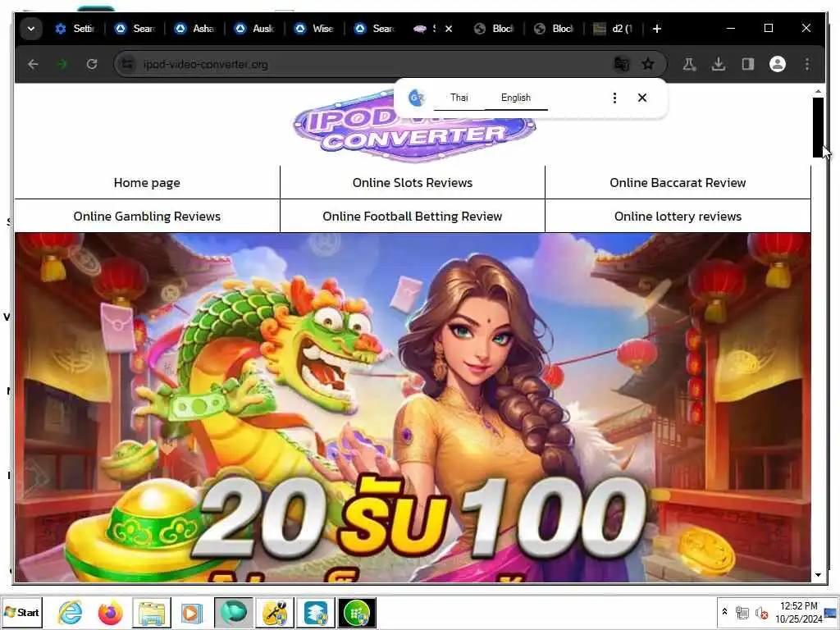The width and height of the screenshot is (840, 630).
Task: Open File Explorer folder from taskbar
Action: [152, 612]
